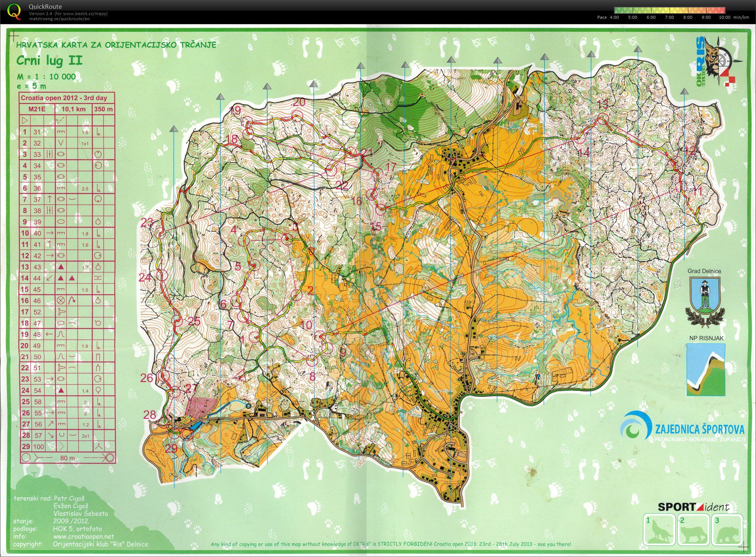The height and width of the screenshot is (557, 756).
Task: Click the QuickRoute Q logo
Action: (x=14, y=11)
